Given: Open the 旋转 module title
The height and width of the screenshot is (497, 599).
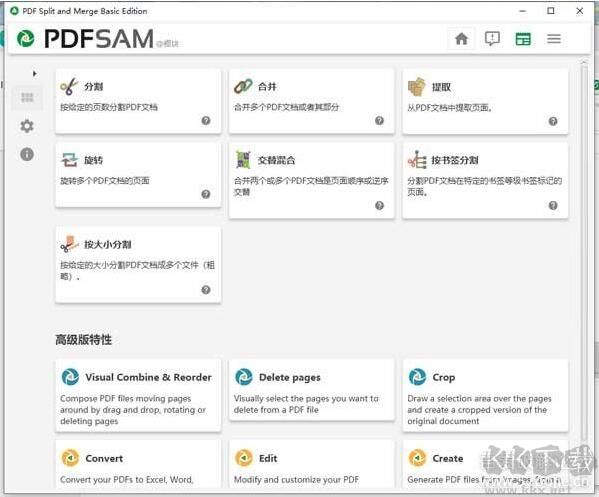Looking at the screenshot, I should pyautogui.click(x=94, y=160).
